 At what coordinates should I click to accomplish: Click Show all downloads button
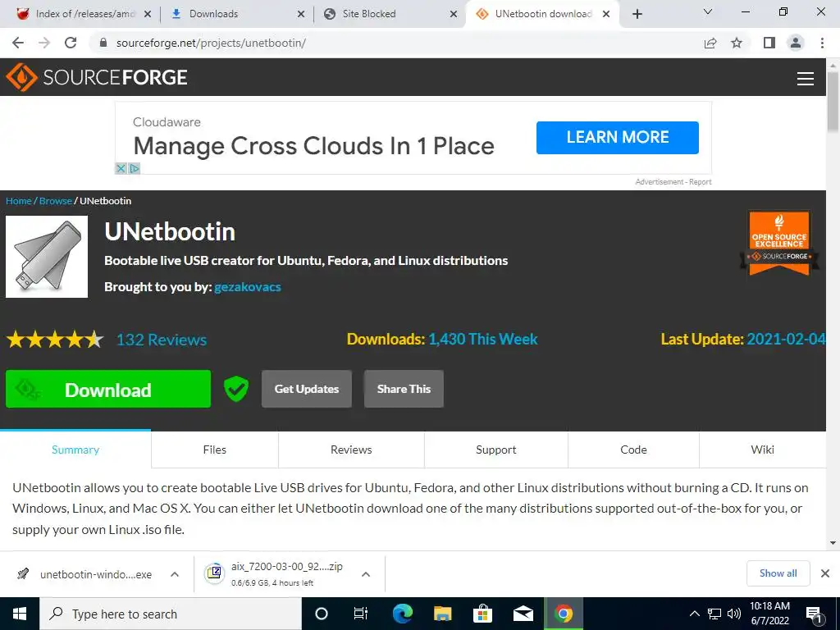pyautogui.click(x=778, y=573)
